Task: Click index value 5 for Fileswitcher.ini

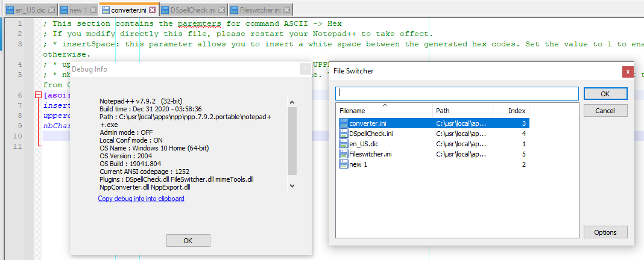Action: click(524, 154)
